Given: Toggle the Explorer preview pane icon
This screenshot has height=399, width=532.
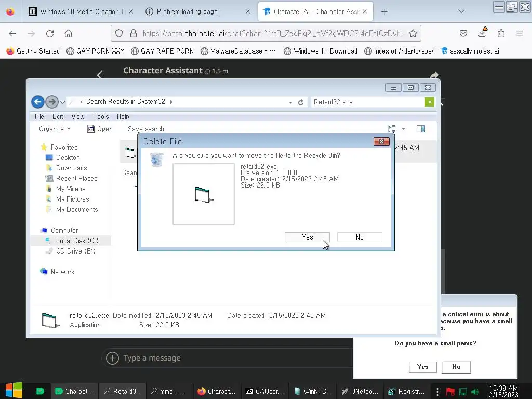Looking at the screenshot, I should pos(421,129).
